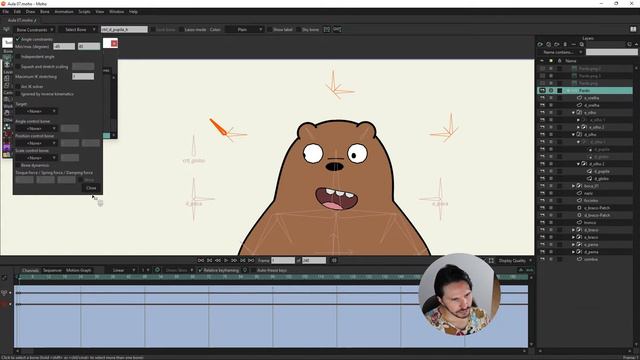Expand the e_perna layer group
The width and height of the screenshot is (640, 360).
tap(573, 245)
